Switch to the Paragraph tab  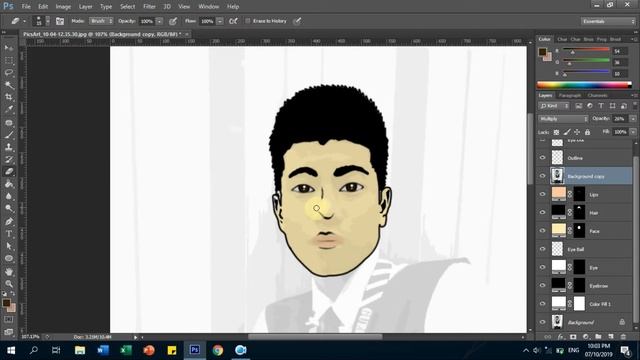click(570, 96)
